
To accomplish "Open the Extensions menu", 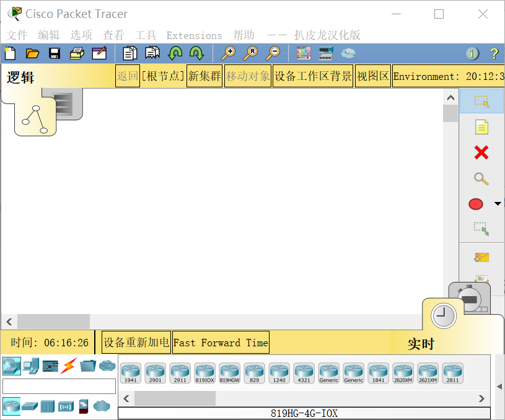I will tap(194, 35).
